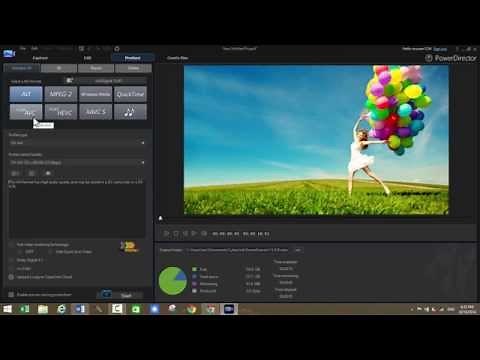
Task: Step to the next frame
Action: [x=195, y=234]
